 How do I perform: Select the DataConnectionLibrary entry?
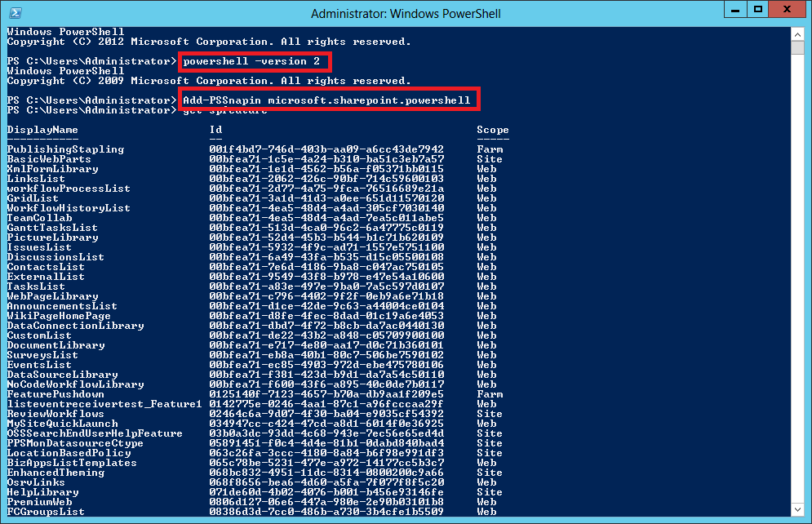pyautogui.click(x=76, y=326)
